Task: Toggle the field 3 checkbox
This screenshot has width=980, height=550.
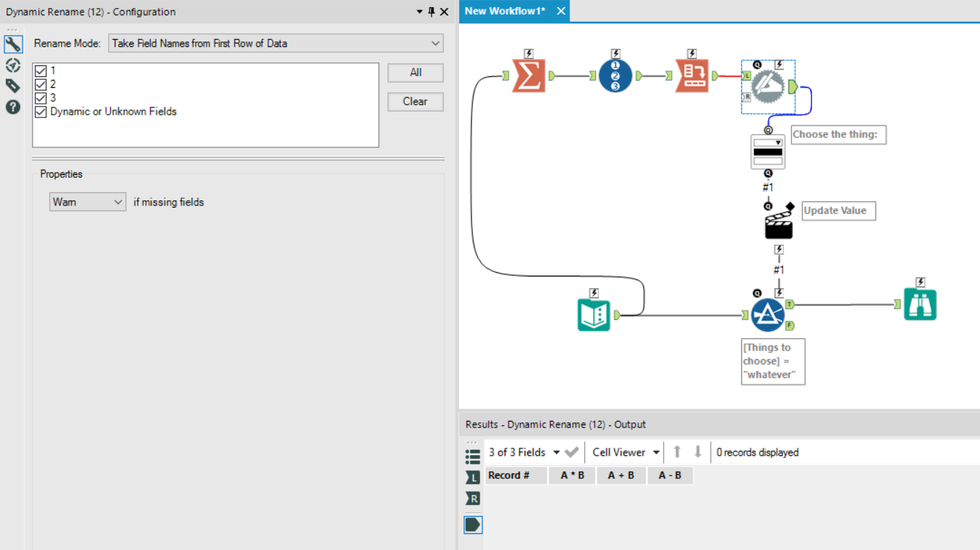Action: tap(41, 98)
